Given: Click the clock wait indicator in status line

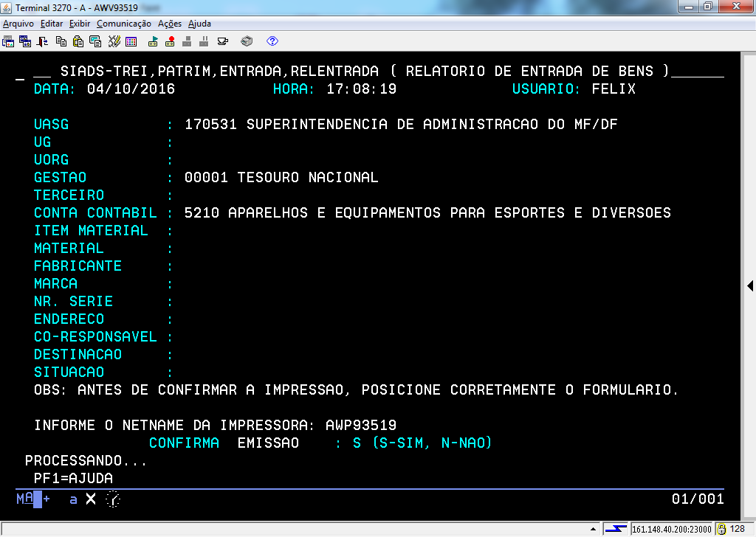Looking at the screenshot, I should tap(113, 499).
